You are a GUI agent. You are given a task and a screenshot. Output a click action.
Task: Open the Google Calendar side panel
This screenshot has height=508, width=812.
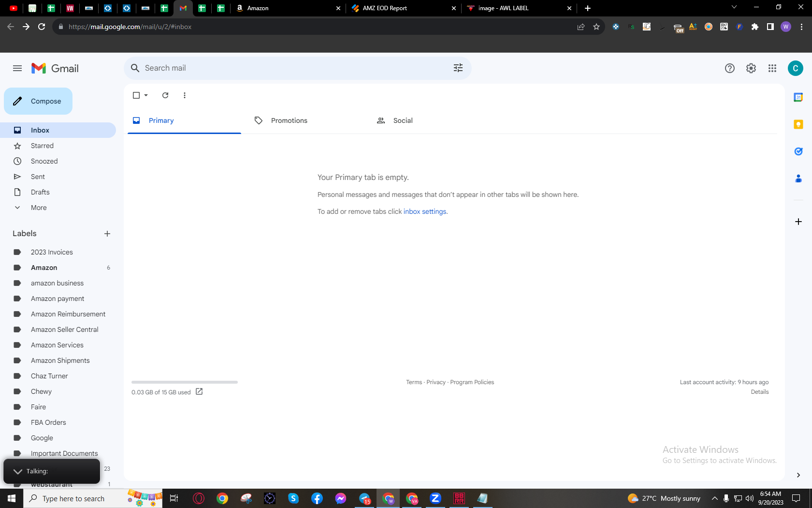(x=798, y=97)
